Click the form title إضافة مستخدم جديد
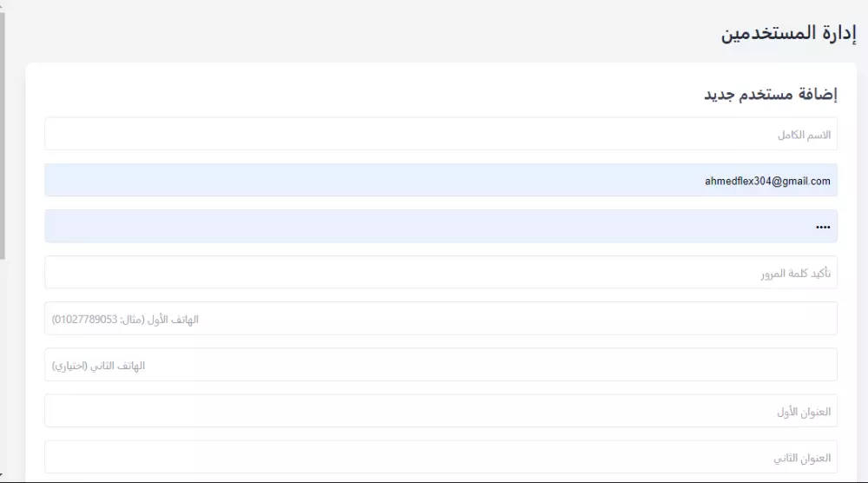 click(x=770, y=94)
